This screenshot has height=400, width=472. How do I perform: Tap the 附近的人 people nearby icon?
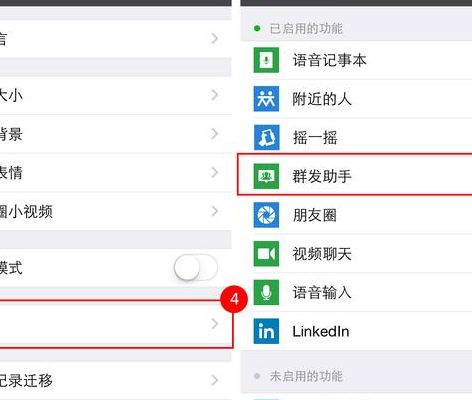(x=266, y=99)
